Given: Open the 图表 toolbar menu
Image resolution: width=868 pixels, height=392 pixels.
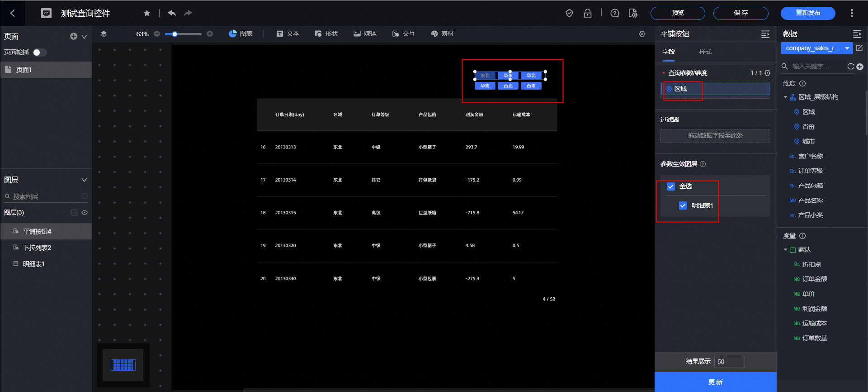Looking at the screenshot, I should (241, 34).
